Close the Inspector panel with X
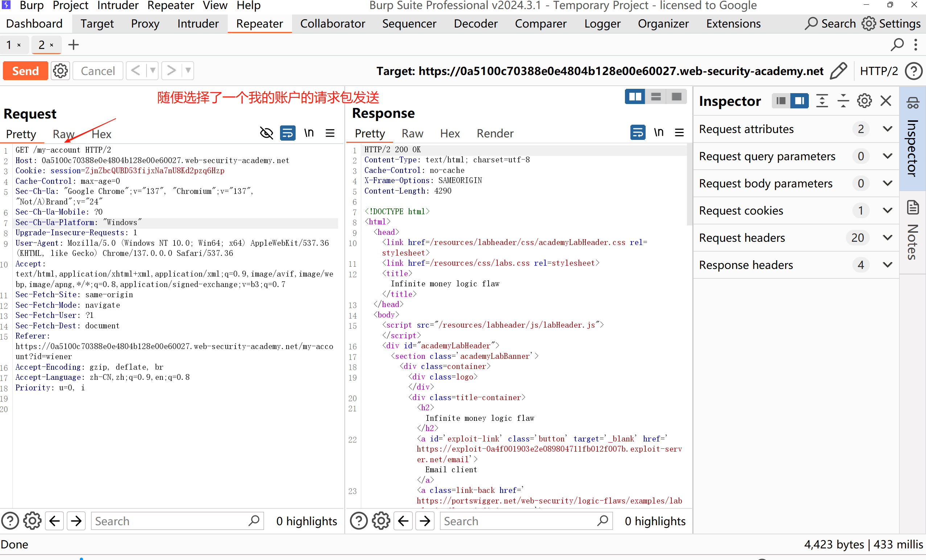This screenshot has width=926, height=560. click(x=886, y=101)
